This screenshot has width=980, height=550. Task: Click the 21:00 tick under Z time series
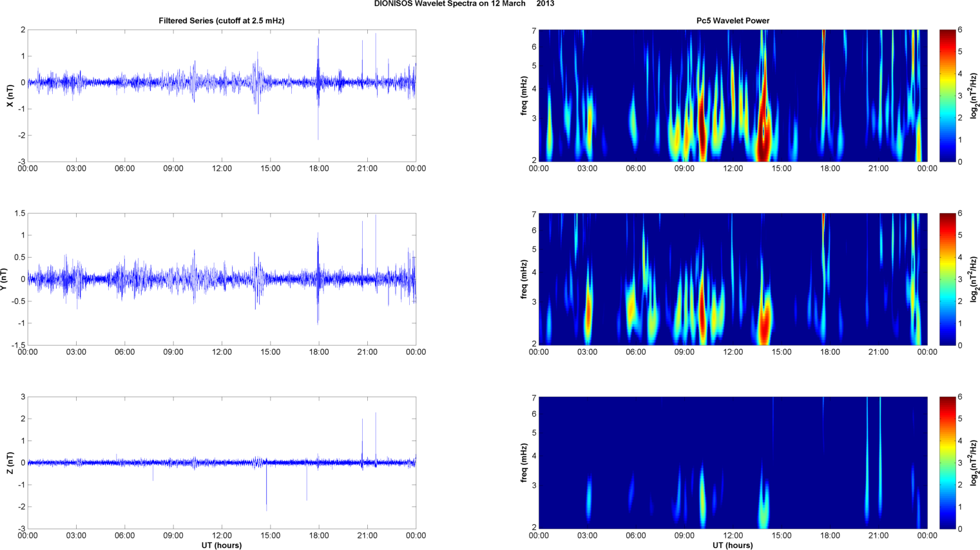tap(367, 536)
